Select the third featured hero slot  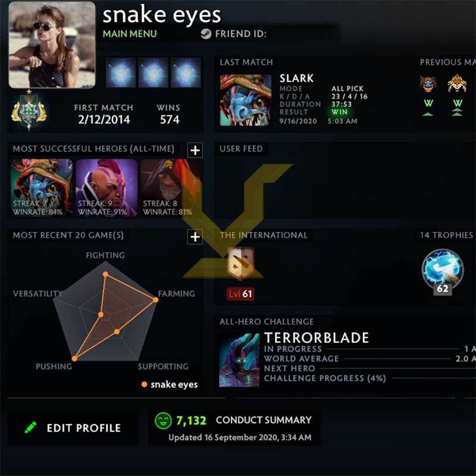[x=186, y=73]
